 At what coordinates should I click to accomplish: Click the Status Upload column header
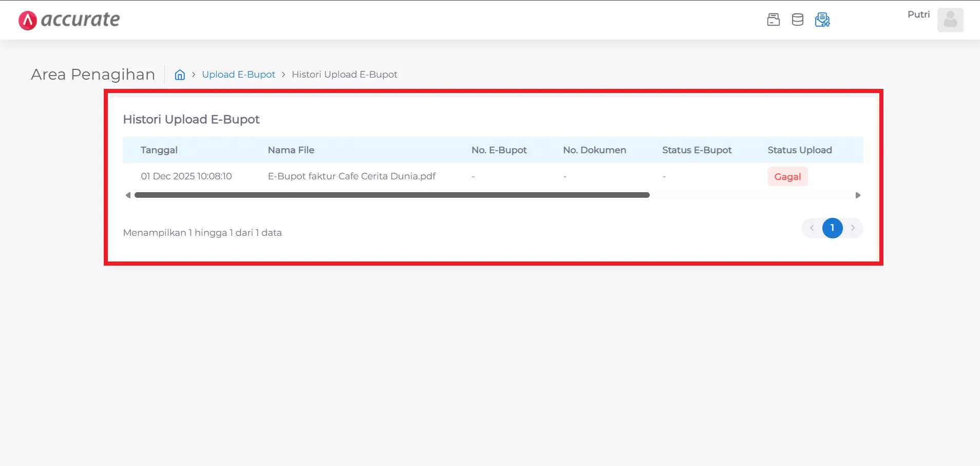point(799,150)
